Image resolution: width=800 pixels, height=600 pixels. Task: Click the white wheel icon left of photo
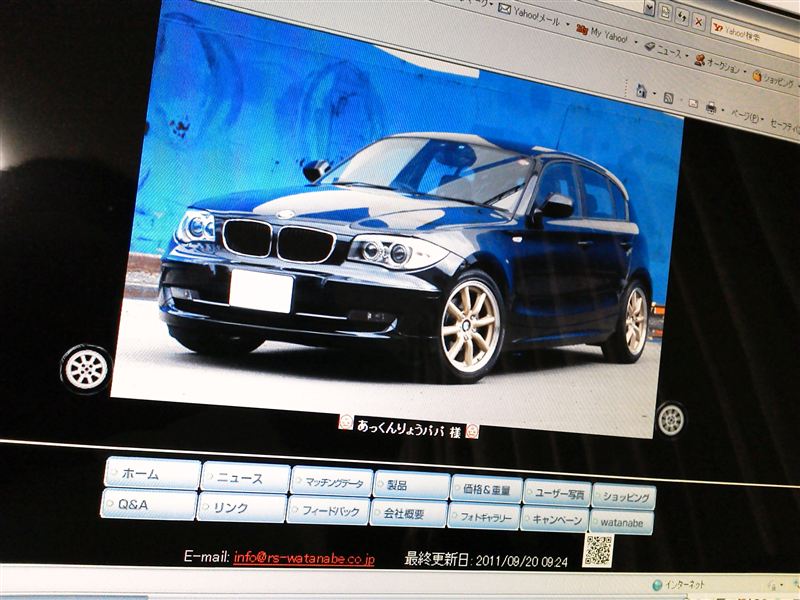(86, 368)
